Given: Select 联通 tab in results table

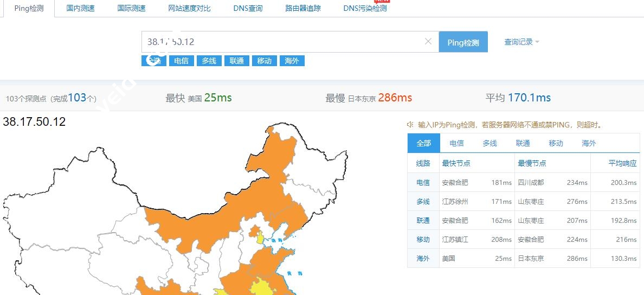Looking at the screenshot, I should point(523,143).
